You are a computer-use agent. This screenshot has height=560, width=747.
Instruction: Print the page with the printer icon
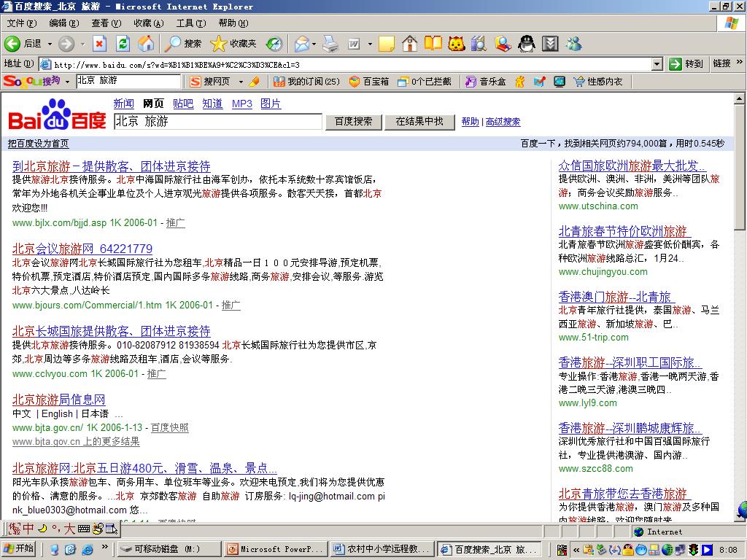(330, 44)
